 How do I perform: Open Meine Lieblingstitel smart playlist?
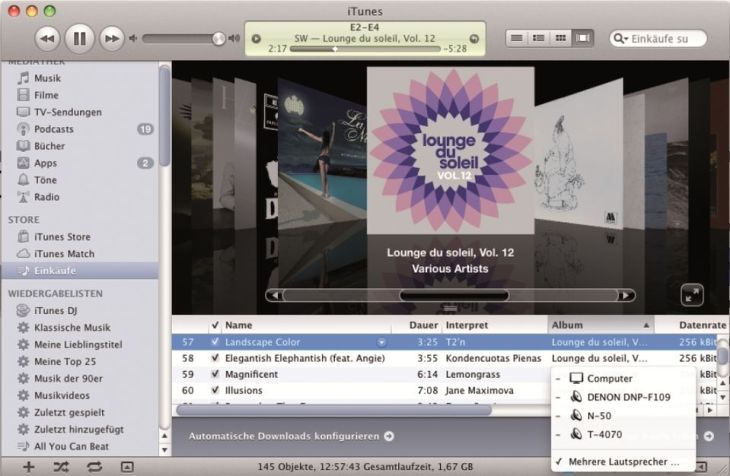pos(79,344)
